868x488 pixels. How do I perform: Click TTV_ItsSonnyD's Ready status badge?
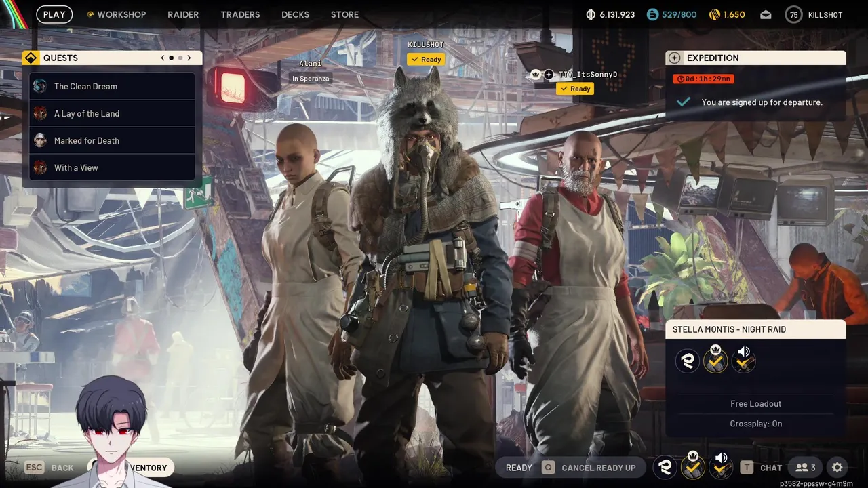575,89
